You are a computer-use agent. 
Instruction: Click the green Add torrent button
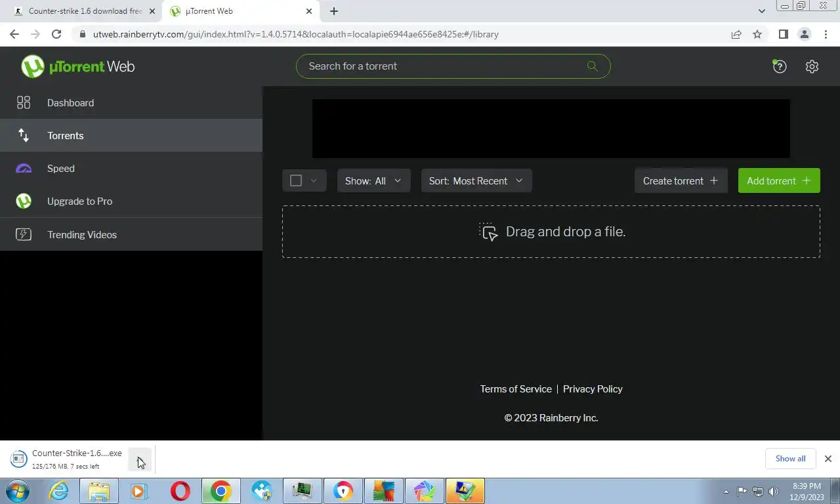click(779, 180)
